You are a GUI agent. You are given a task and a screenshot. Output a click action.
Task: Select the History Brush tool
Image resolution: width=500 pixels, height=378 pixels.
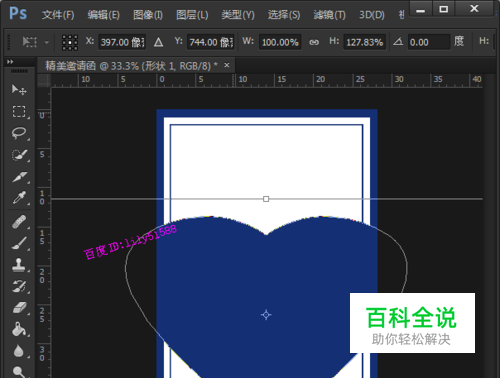click(x=19, y=286)
